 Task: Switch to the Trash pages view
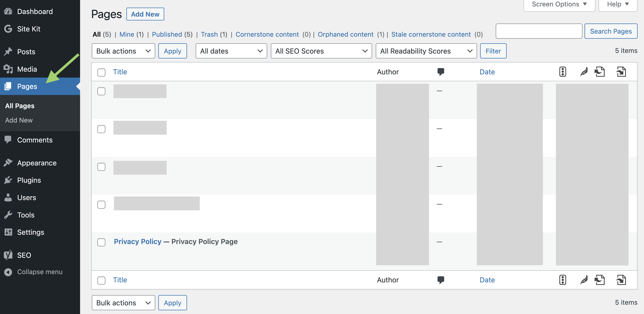tap(209, 34)
